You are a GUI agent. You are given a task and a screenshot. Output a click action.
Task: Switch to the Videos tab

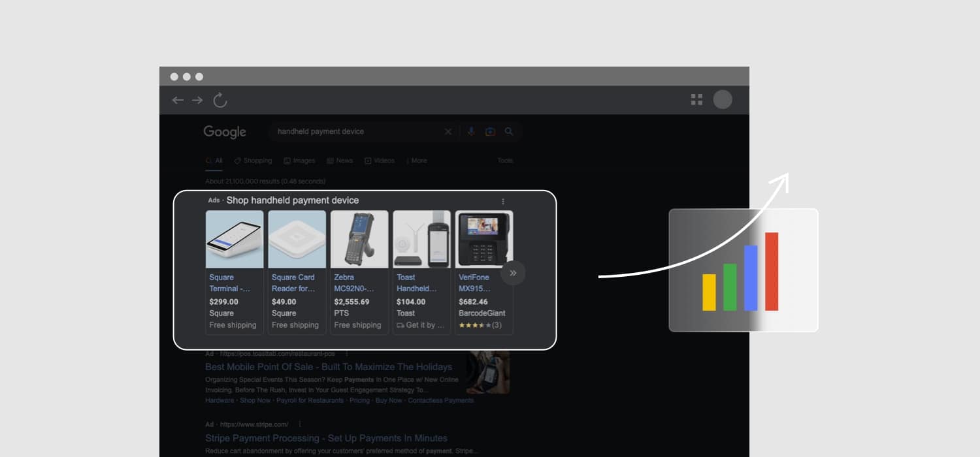pyautogui.click(x=380, y=161)
